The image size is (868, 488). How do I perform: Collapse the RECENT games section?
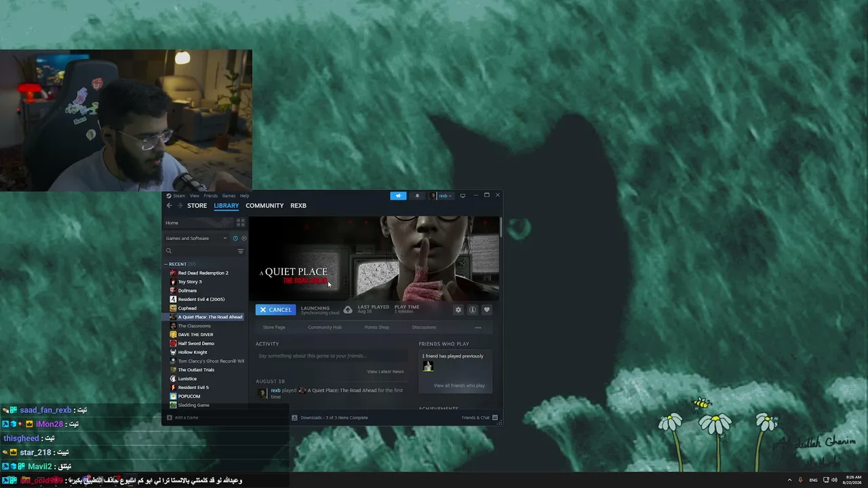tap(165, 264)
